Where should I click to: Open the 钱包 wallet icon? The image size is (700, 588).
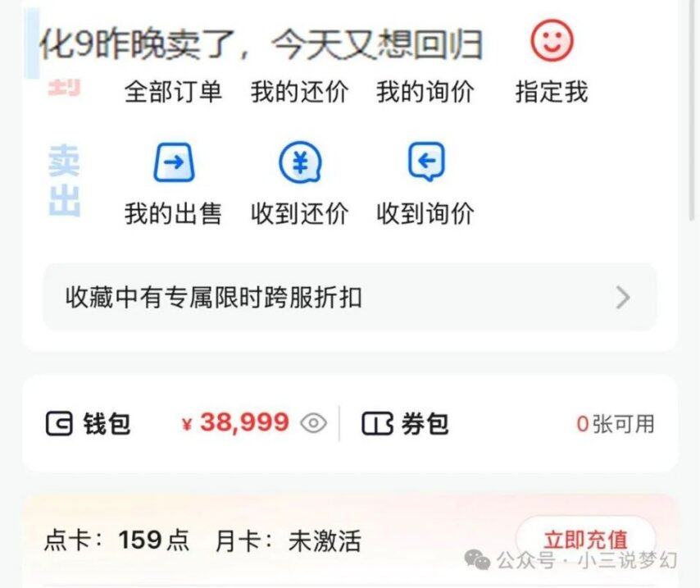(59, 424)
